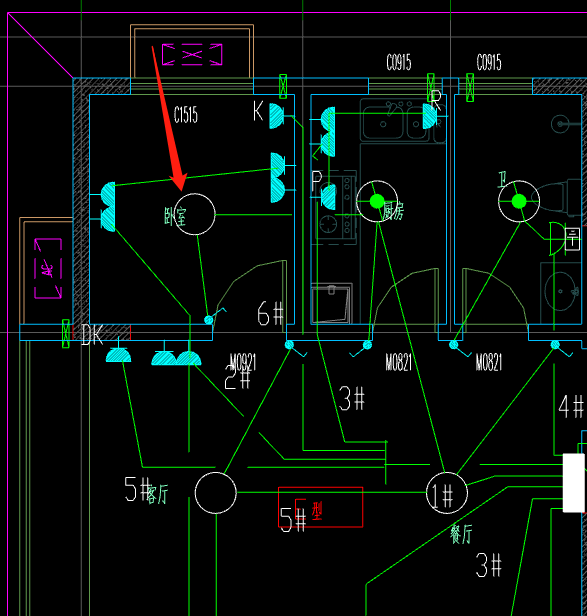Click the switch symbol at bathroom door M0821
587x616 pixels.
[x=454, y=345]
